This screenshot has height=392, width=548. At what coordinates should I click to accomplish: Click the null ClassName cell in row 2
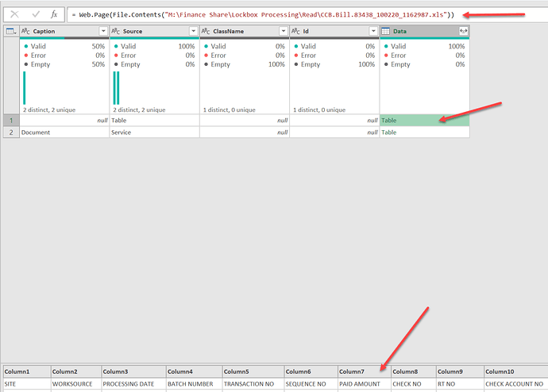[245, 133]
